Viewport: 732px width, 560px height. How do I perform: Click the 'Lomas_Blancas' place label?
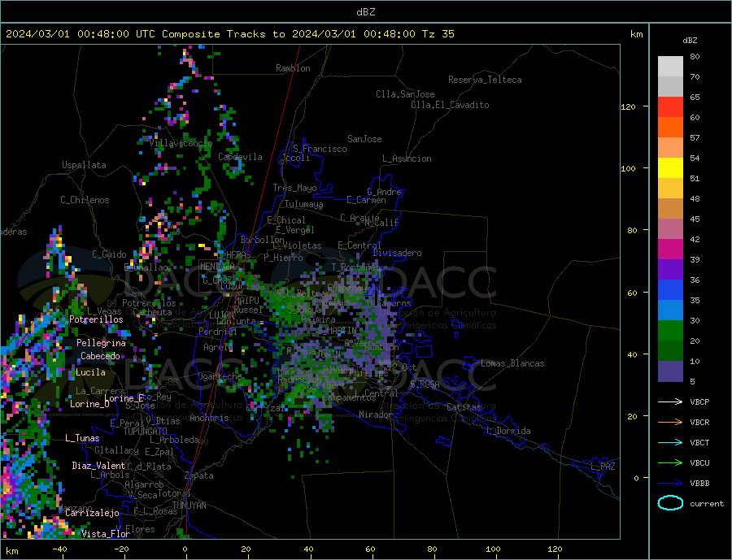(x=512, y=363)
